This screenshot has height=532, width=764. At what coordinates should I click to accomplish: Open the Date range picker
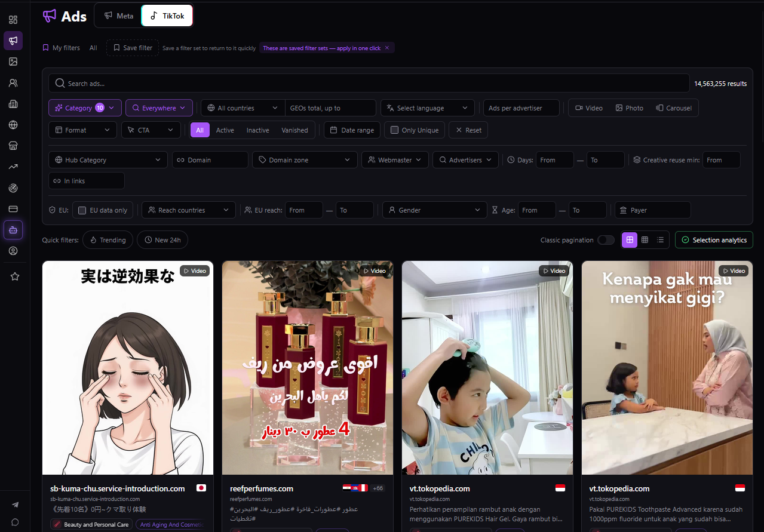(x=352, y=130)
